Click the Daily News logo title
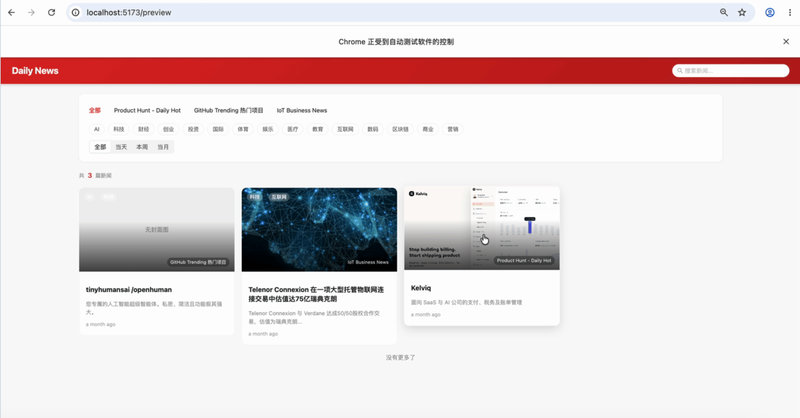Screen dimensions: 800x418 tap(35, 71)
